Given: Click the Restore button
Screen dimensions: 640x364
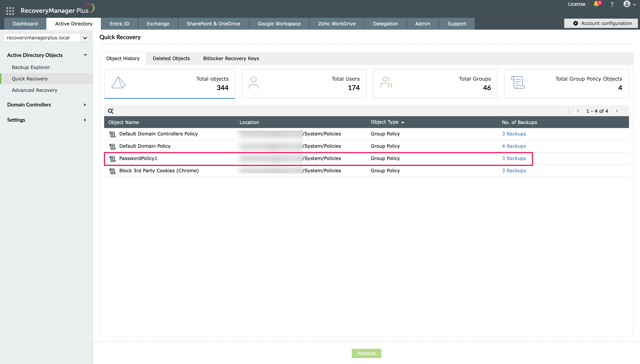Looking at the screenshot, I should [x=366, y=353].
